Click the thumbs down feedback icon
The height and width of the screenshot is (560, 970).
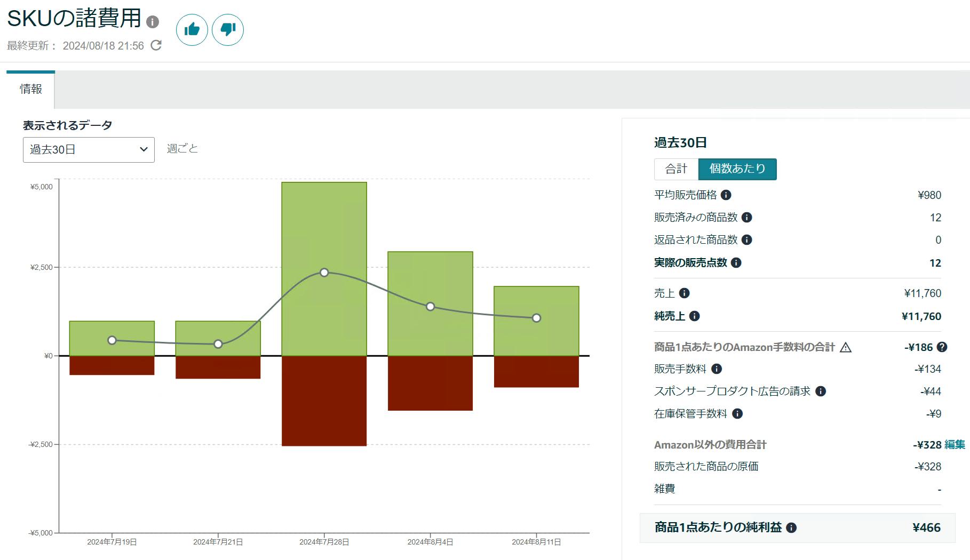click(228, 29)
